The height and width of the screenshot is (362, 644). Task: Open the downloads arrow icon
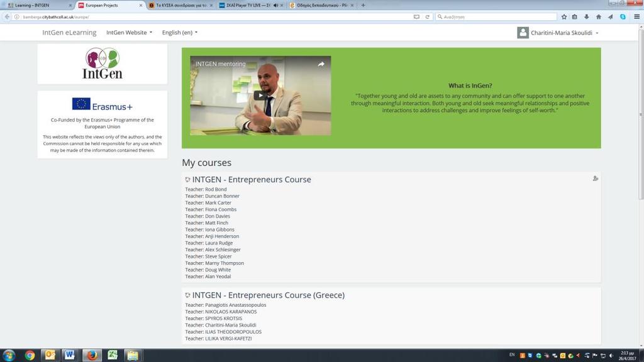[x=587, y=17]
